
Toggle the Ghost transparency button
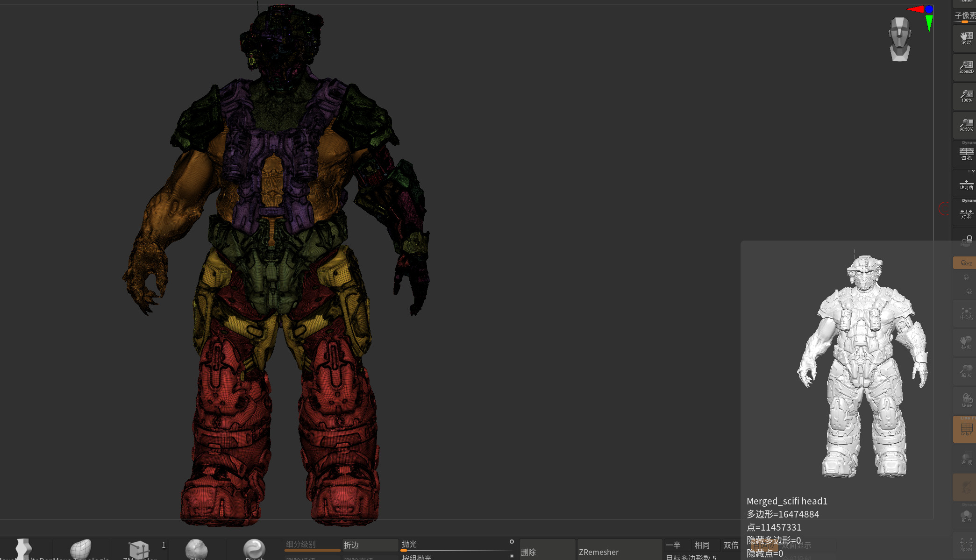(x=965, y=487)
